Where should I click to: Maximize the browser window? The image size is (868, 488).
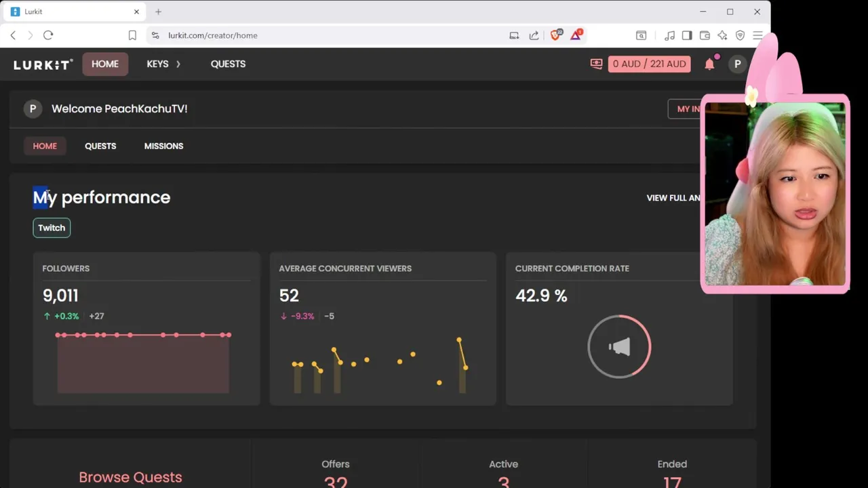[730, 12]
